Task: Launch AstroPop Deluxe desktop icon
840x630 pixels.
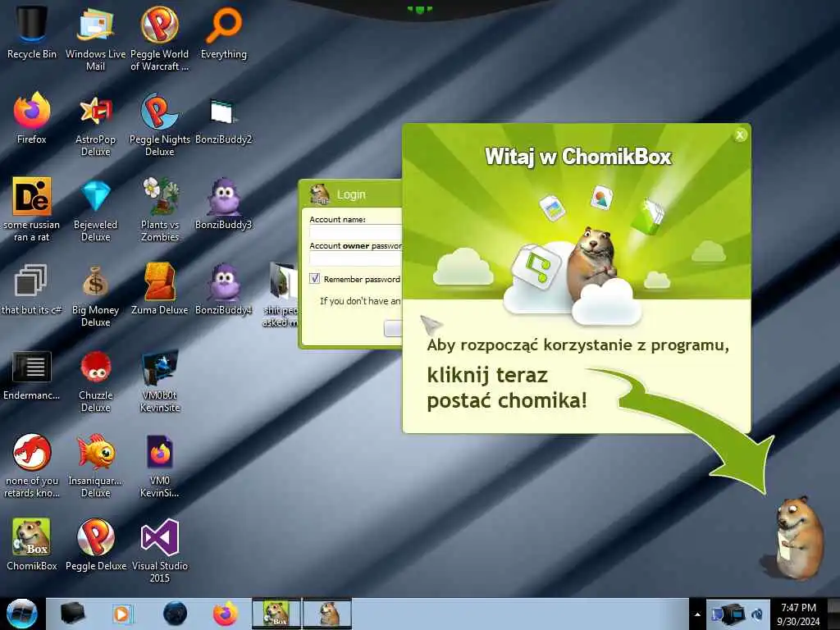Action: click(95, 125)
